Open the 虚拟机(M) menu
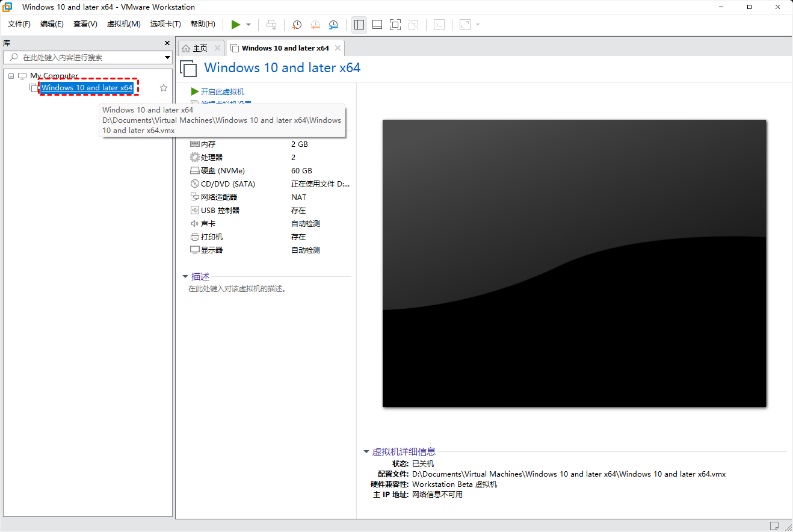The height and width of the screenshot is (532, 793). point(123,24)
